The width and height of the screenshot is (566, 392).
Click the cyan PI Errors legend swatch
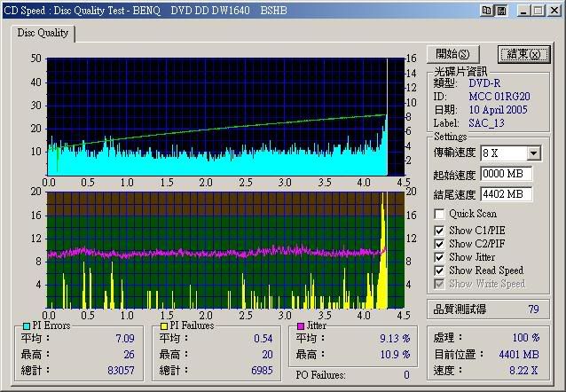27,326
